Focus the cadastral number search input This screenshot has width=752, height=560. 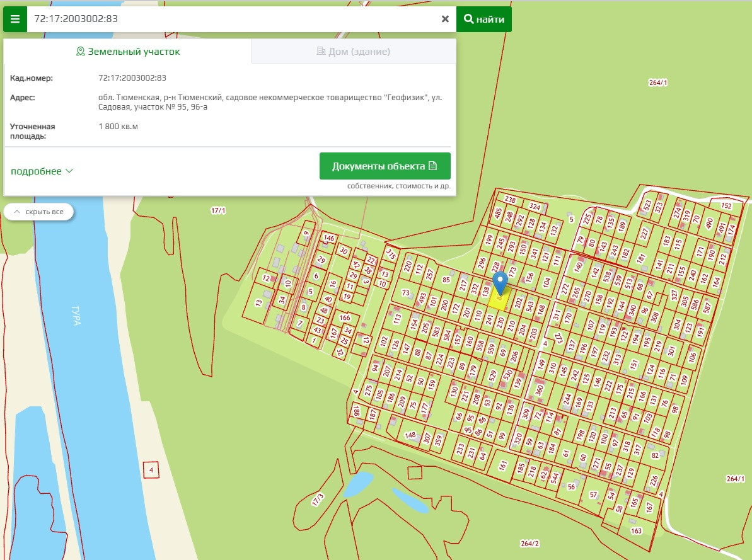(x=234, y=19)
